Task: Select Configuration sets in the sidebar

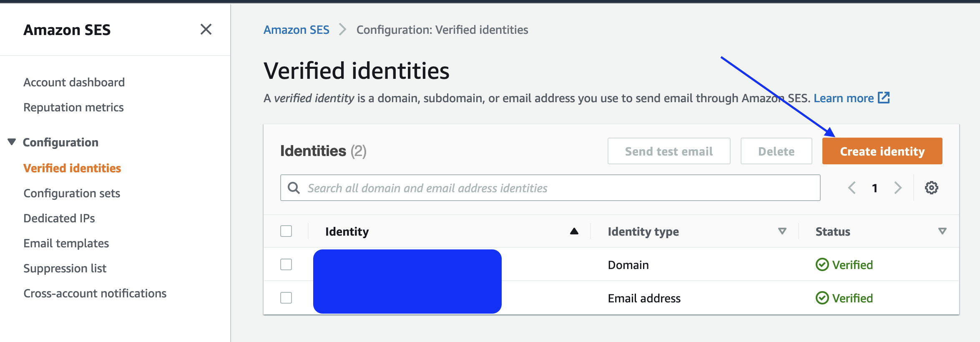Action: click(x=71, y=193)
